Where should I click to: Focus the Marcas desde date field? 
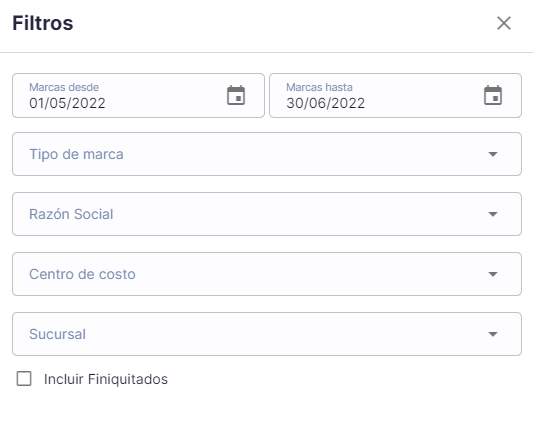138,96
